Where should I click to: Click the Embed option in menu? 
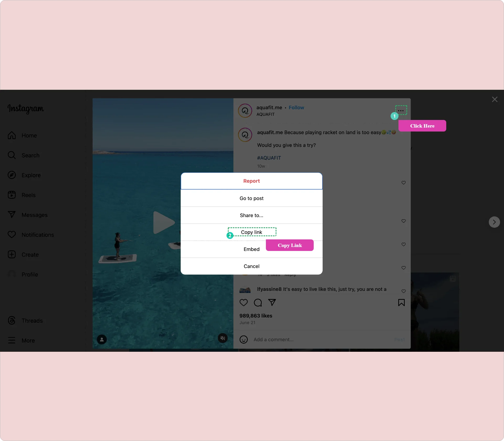click(x=251, y=249)
